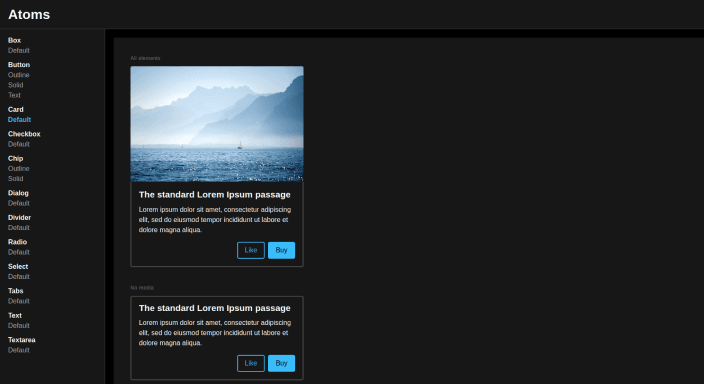This screenshot has width=704, height=384.
Task: Open Text variant under Button
Action: pyautogui.click(x=14, y=95)
